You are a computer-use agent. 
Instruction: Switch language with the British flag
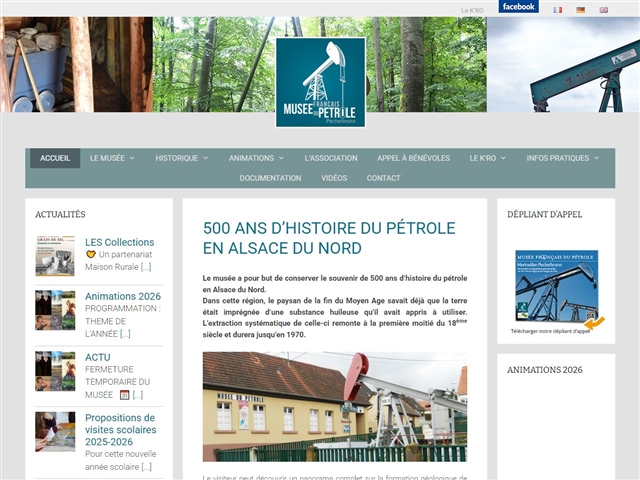click(603, 10)
